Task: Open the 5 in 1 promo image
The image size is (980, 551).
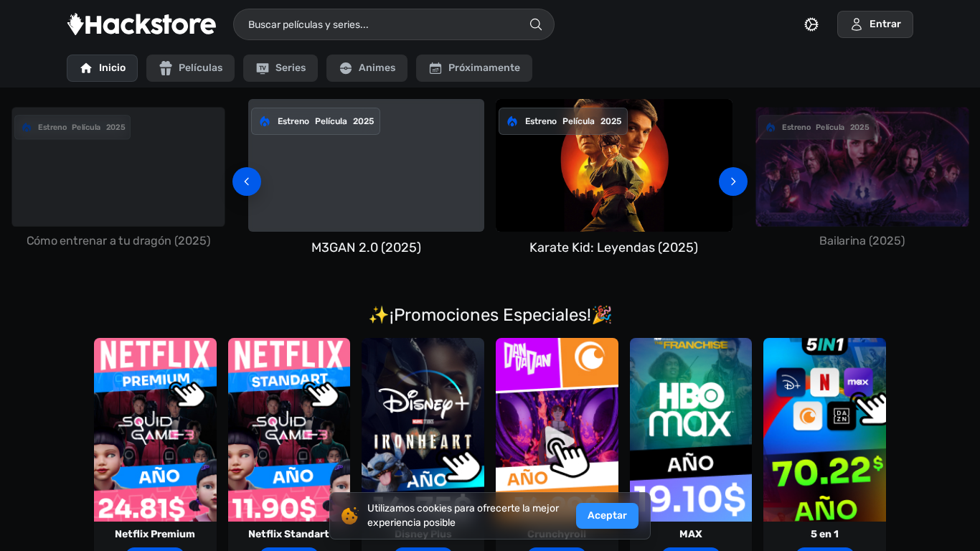Action: (x=825, y=430)
